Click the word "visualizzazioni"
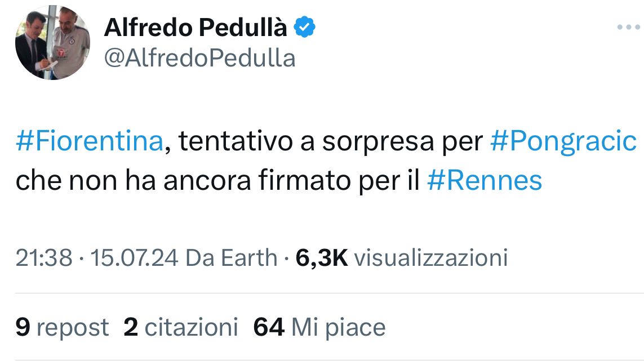Image resolution: width=644 pixels, height=361 pixels. tap(433, 258)
